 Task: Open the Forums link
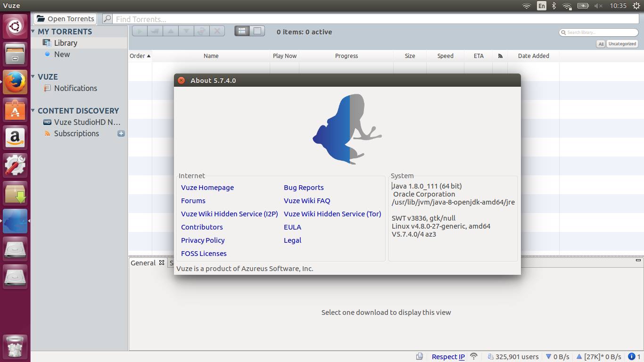pos(193,201)
